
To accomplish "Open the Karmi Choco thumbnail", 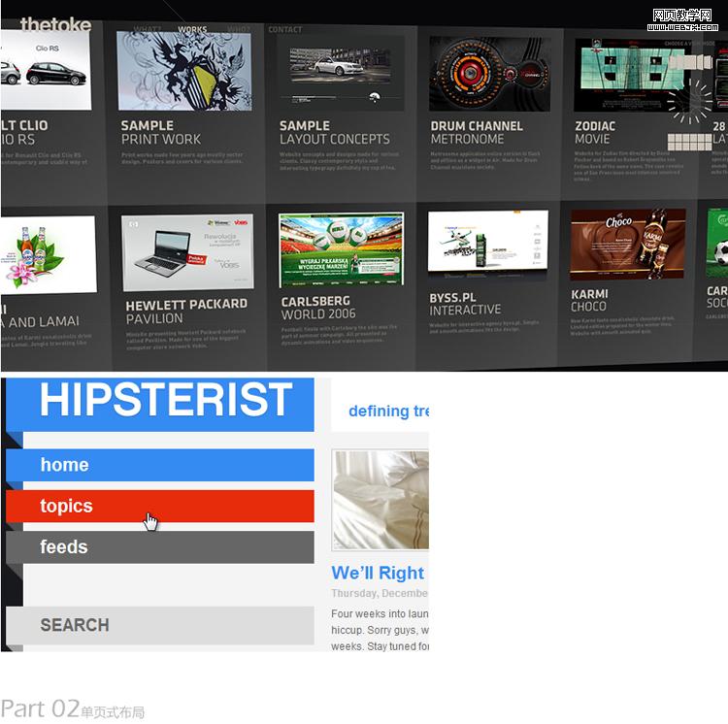I will (x=627, y=244).
